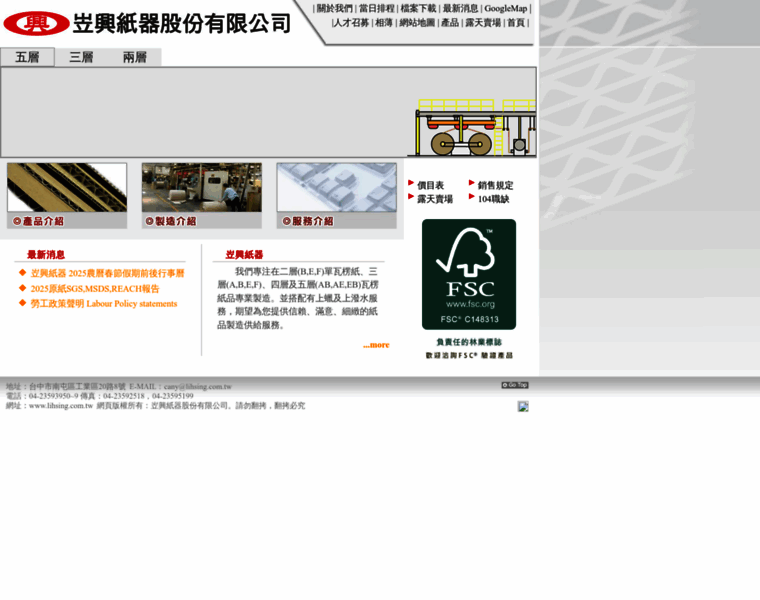This screenshot has height=600, width=760.
Task: Open the 檔案下載 menu link
Action: click(418, 9)
